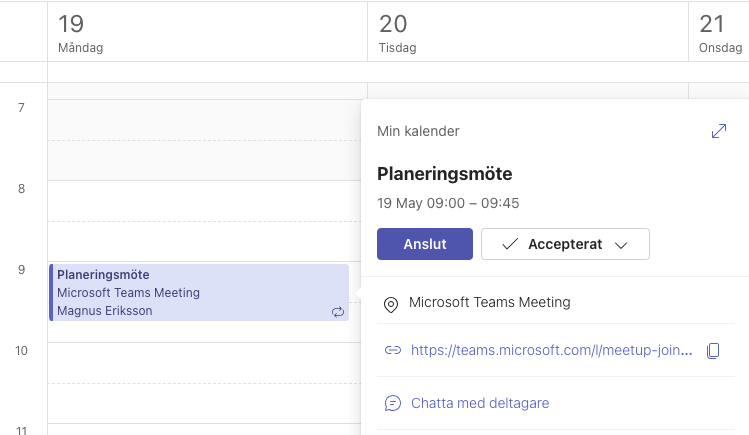The width and height of the screenshot is (749, 435).
Task: Copy the meeting link using clipboard icon
Action: 713,350
